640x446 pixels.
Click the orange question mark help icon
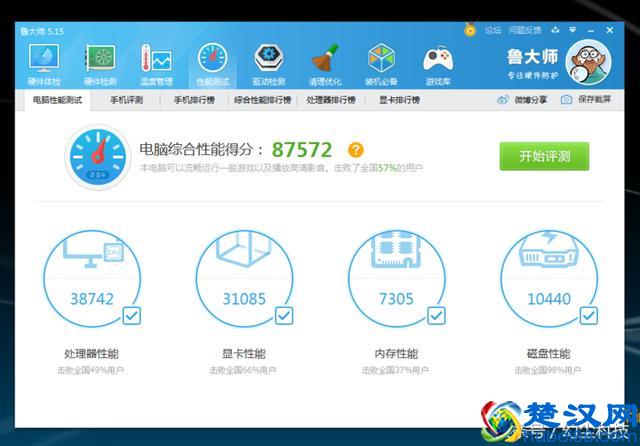[356, 150]
